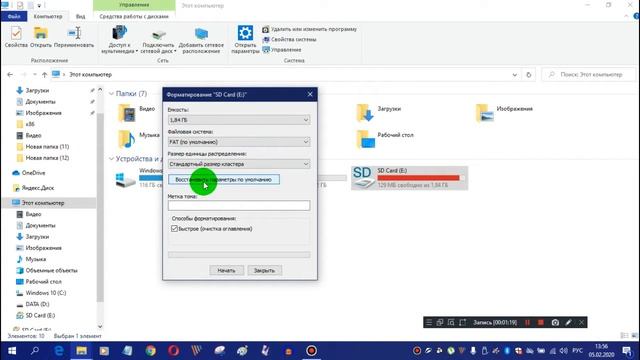Select the Downloads (Загрузки) folder in the main pane
Image resolution: width=640 pixels, height=360 pixels.
coord(378,113)
